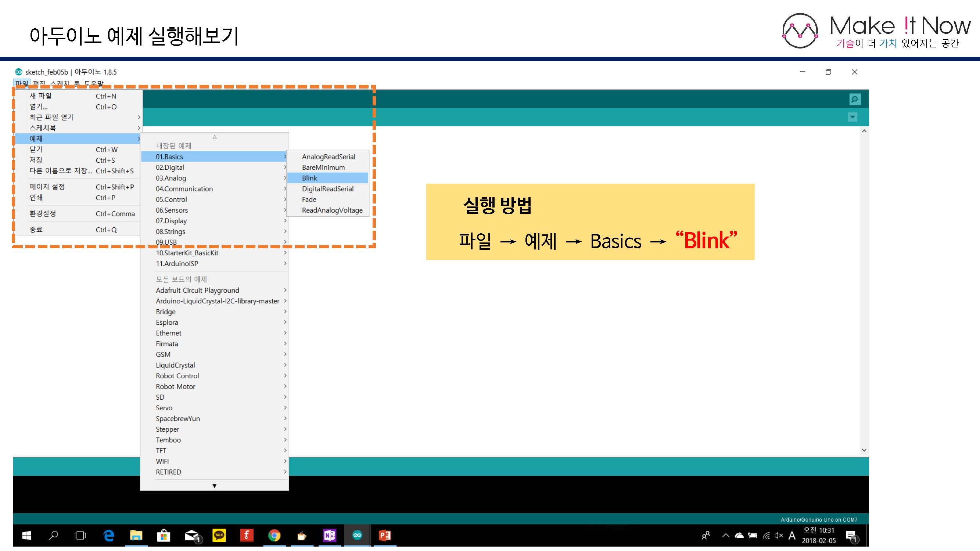Click the tab dropdown arrow icon
This screenshot has height=551, width=980.
(852, 117)
